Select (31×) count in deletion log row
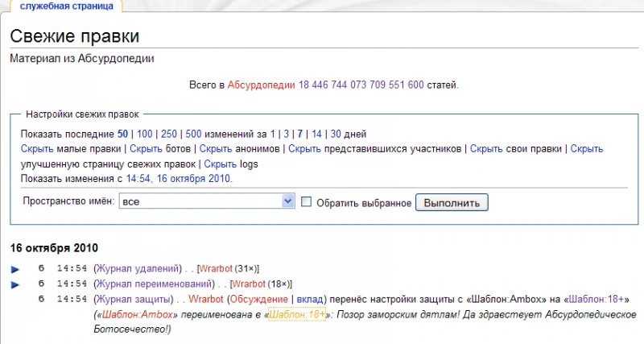 [246, 268]
